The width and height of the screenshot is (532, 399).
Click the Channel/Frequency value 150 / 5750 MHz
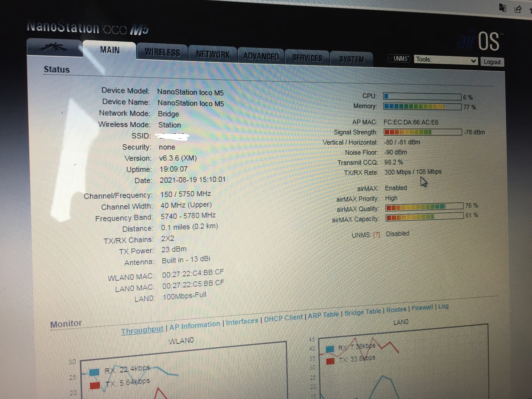click(x=185, y=194)
